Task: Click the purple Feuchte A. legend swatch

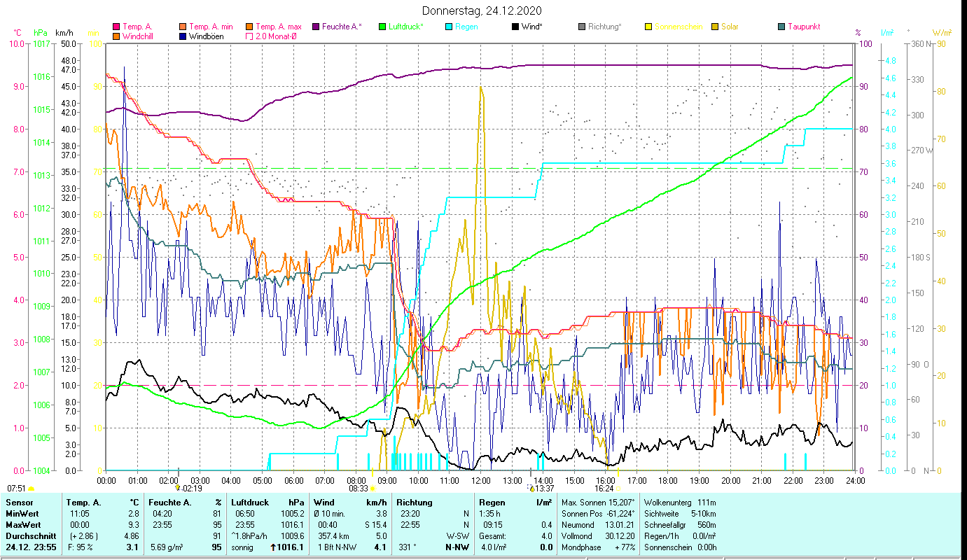Action: click(x=316, y=27)
